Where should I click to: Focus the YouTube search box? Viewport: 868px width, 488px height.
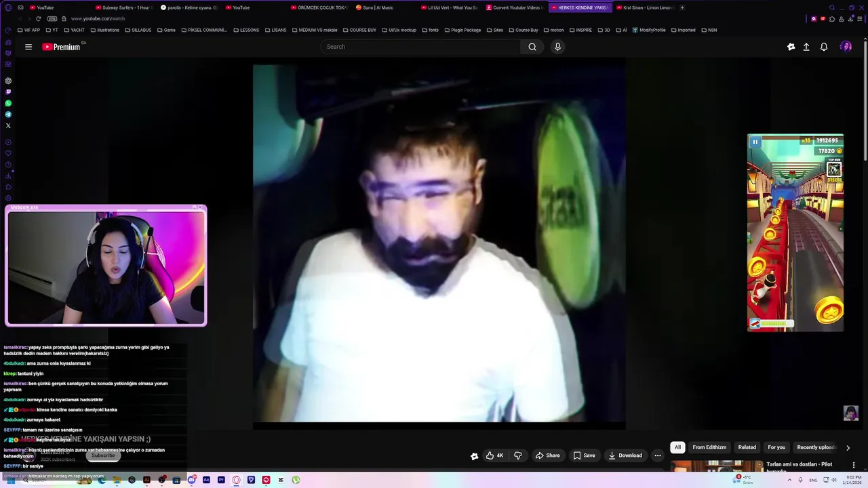(420, 47)
